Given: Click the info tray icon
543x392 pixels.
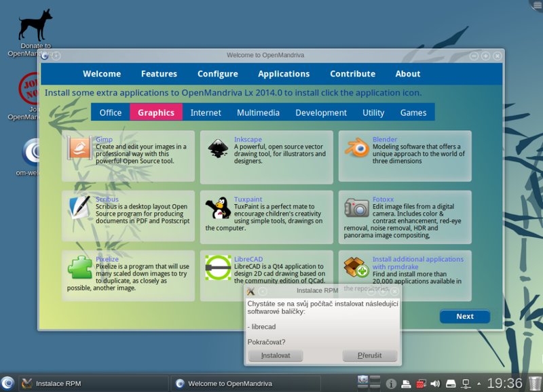Looking at the screenshot, I should tap(391, 384).
